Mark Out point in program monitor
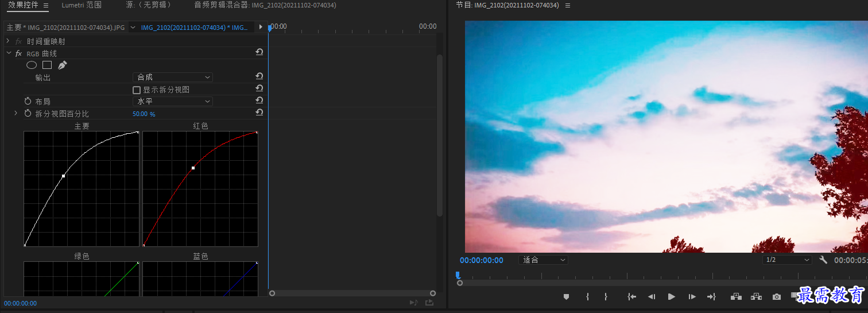Image resolution: width=868 pixels, height=313 pixels. tap(606, 297)
